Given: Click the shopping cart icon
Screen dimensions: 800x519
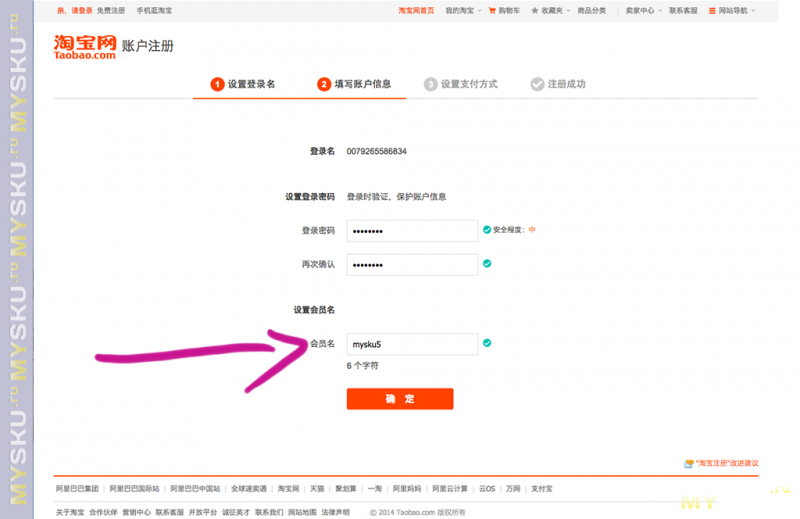Looking at the screenshot, I should 492,10.
